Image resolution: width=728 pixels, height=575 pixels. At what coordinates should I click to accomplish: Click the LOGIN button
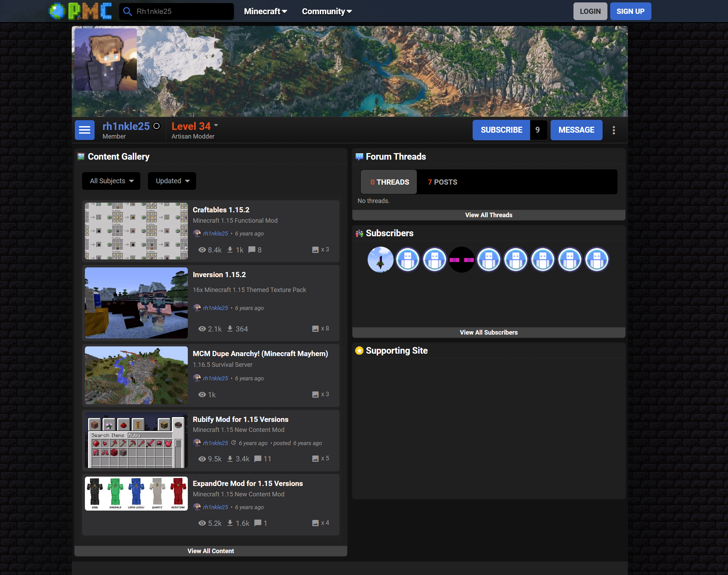(x=590, y=11)
